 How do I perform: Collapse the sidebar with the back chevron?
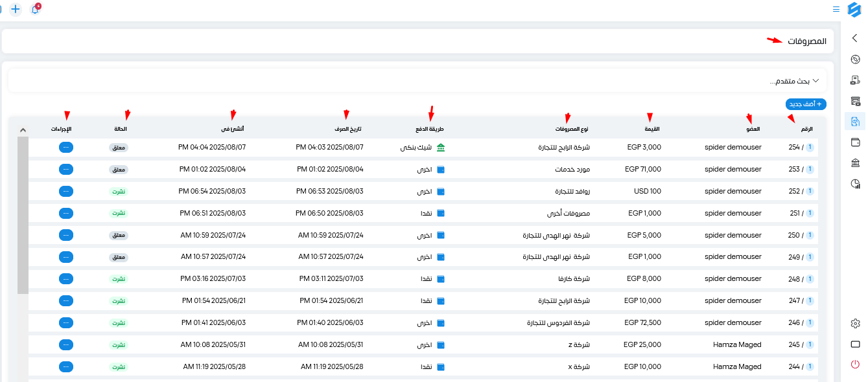click(855, 38)
